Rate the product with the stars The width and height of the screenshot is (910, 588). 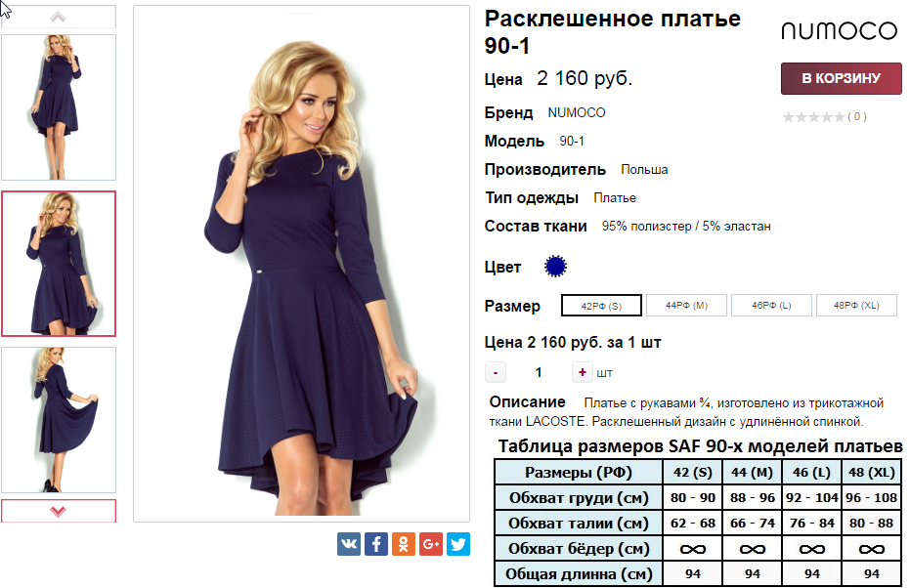813,117
